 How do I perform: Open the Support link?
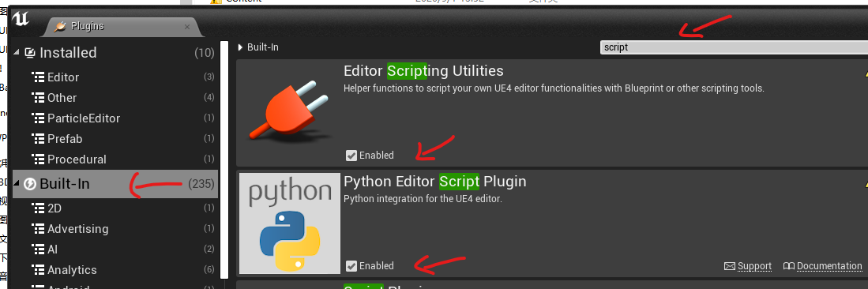[x=754, y=266]
